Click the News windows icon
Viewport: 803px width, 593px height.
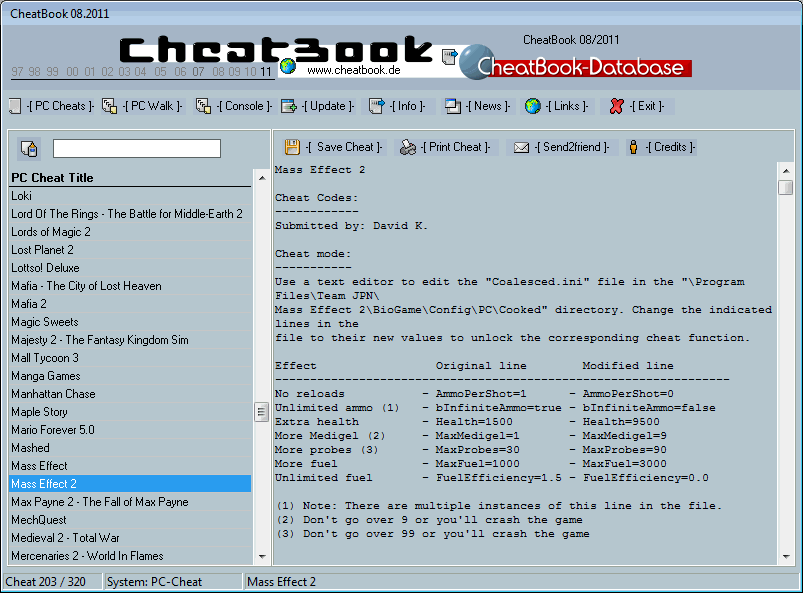click(x=453, y=106)
